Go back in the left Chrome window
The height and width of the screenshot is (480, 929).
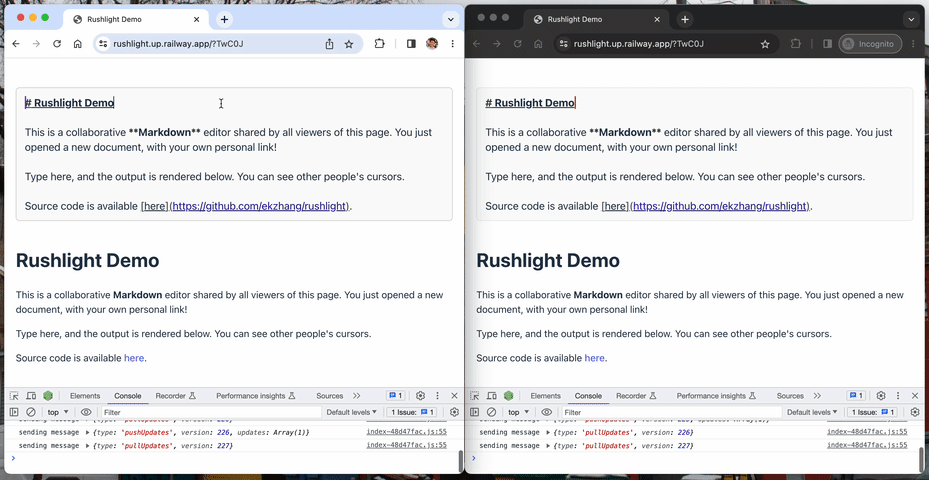tap(16, 43)
